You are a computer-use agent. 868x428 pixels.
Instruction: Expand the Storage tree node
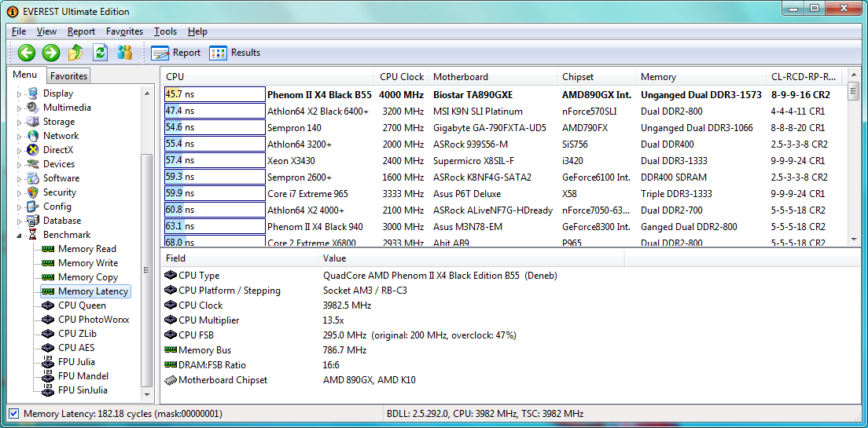tap(20, 123)
